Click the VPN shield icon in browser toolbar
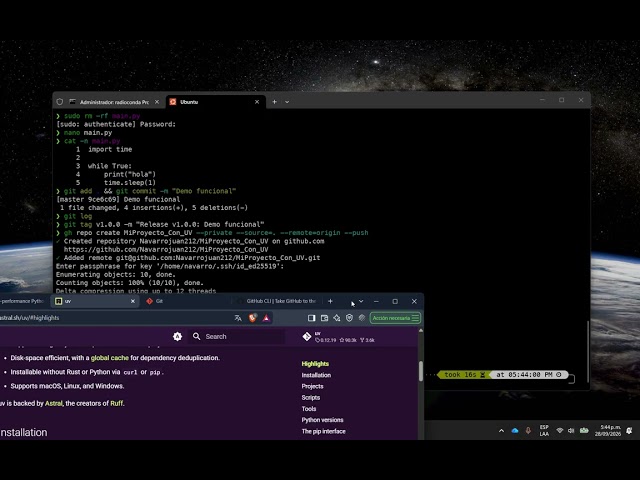 point(349,318)
